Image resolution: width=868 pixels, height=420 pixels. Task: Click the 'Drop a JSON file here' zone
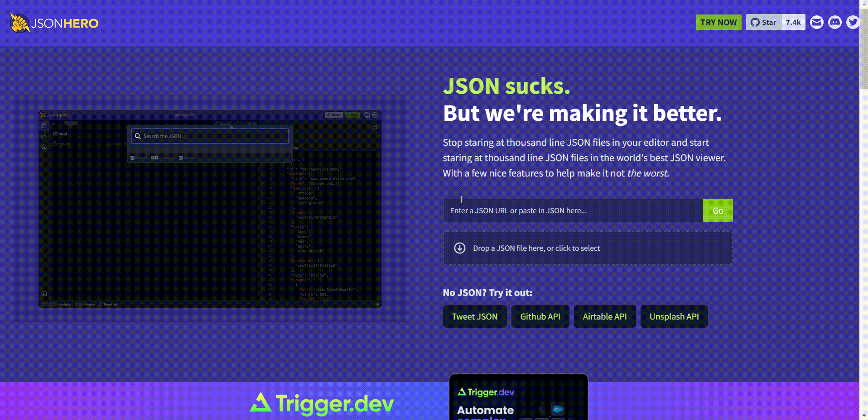pyautogui.click(x=588, y=248)
